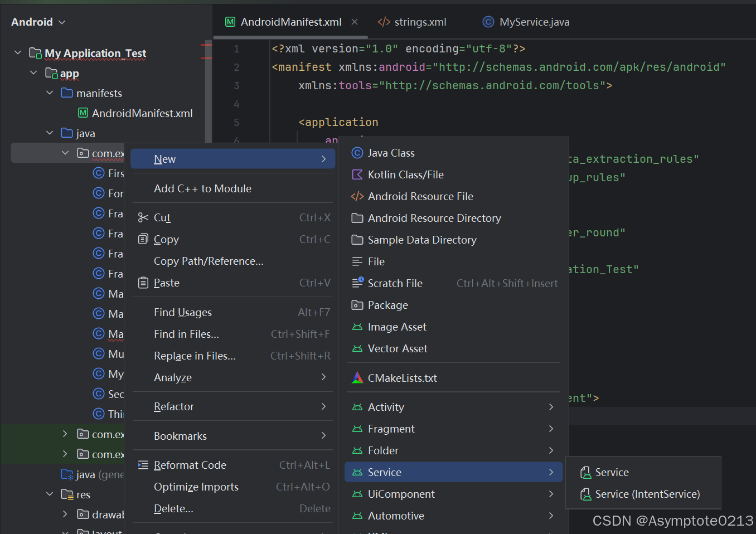Choose Service (IntentService) option
The image size is (756, 534).
pos(643,494)
